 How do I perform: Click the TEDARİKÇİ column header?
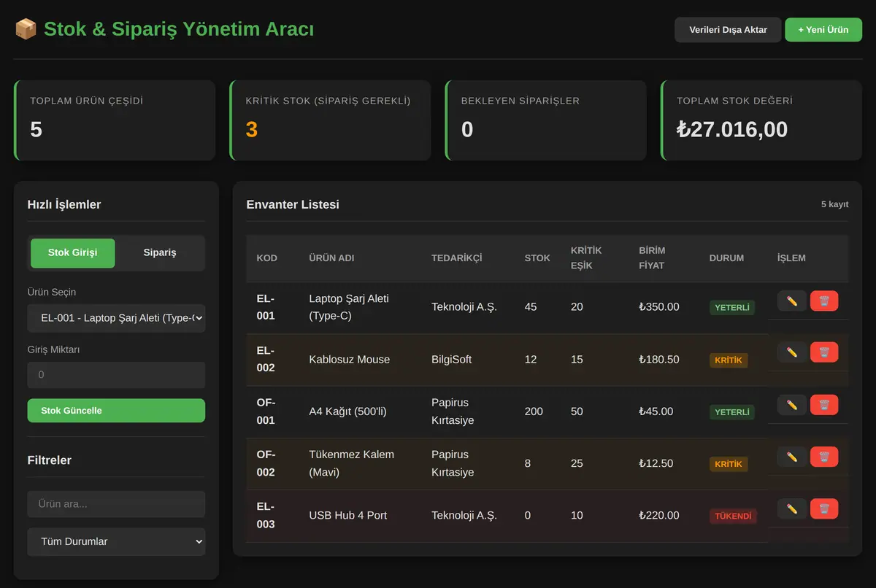pyautogui.click(x=457, y=258)
